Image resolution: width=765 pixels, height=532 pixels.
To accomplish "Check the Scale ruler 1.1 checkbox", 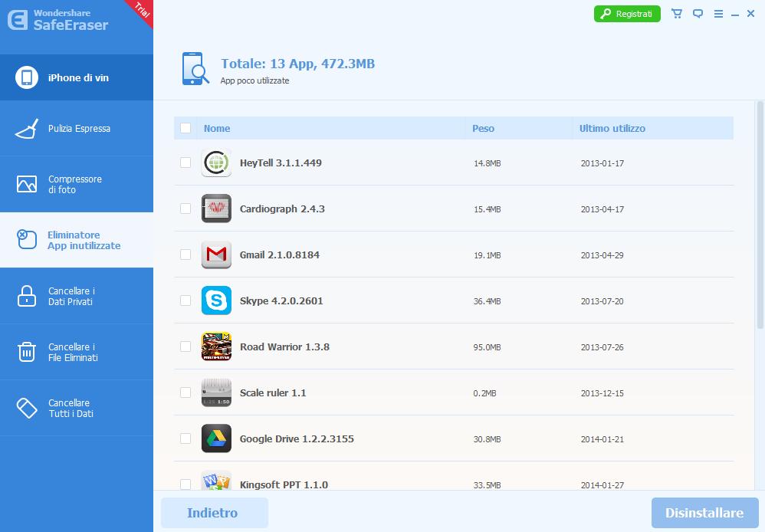I will (186, 392).
